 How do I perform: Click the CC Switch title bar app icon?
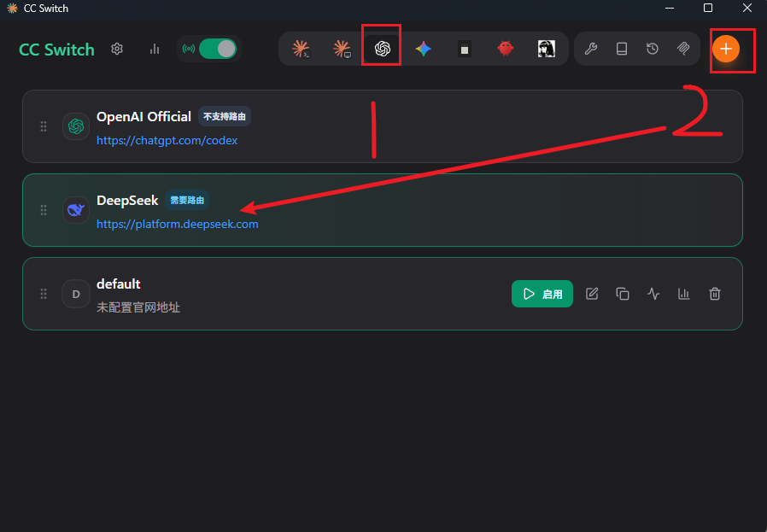coord(12,9)
